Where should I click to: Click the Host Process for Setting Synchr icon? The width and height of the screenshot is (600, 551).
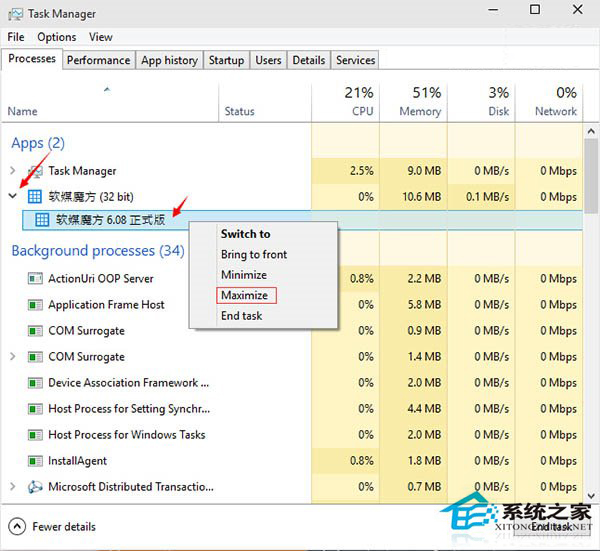35,409
